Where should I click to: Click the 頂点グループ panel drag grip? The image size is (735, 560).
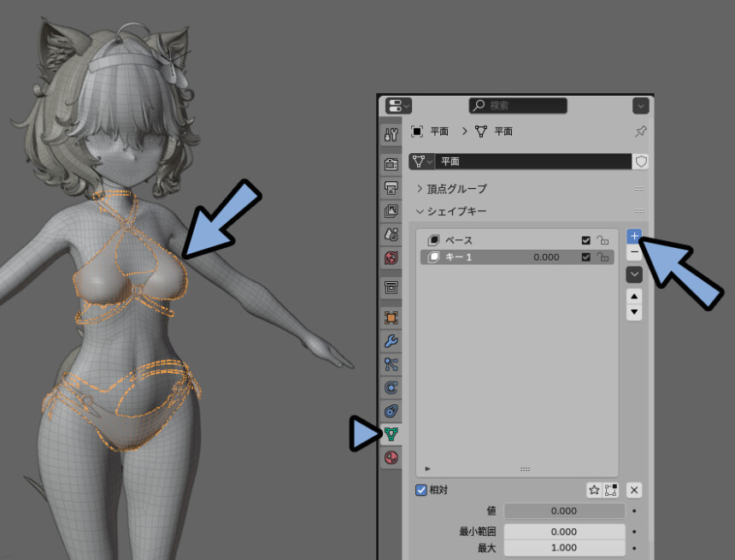[x=639, y=189]
